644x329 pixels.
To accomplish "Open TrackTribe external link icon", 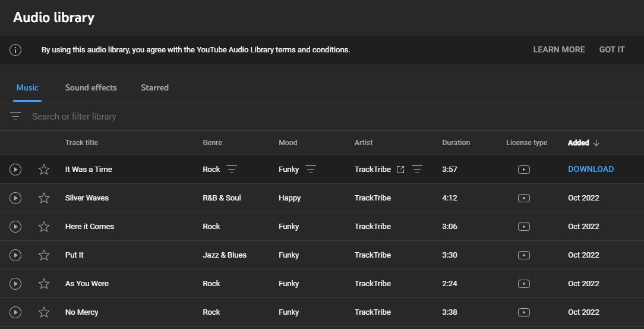I will tap(400, 170).
